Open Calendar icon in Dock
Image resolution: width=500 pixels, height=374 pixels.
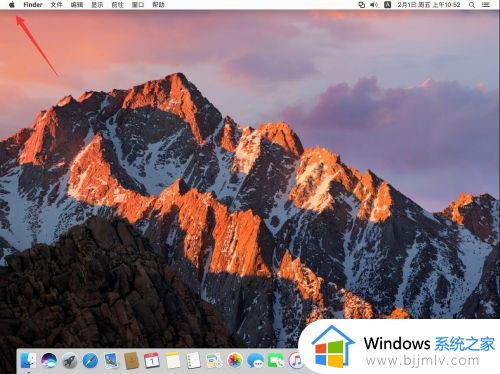(152, 361)
